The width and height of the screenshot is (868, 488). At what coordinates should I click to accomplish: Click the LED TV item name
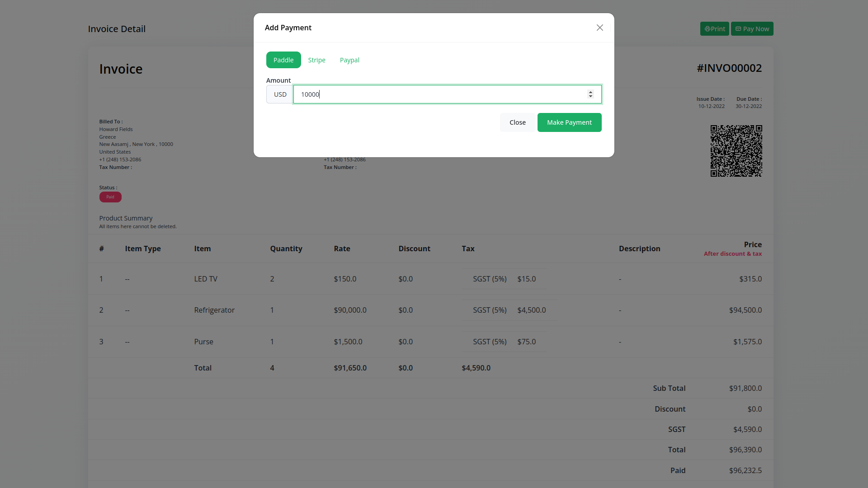pyautogui.click(x=206, y=279)
